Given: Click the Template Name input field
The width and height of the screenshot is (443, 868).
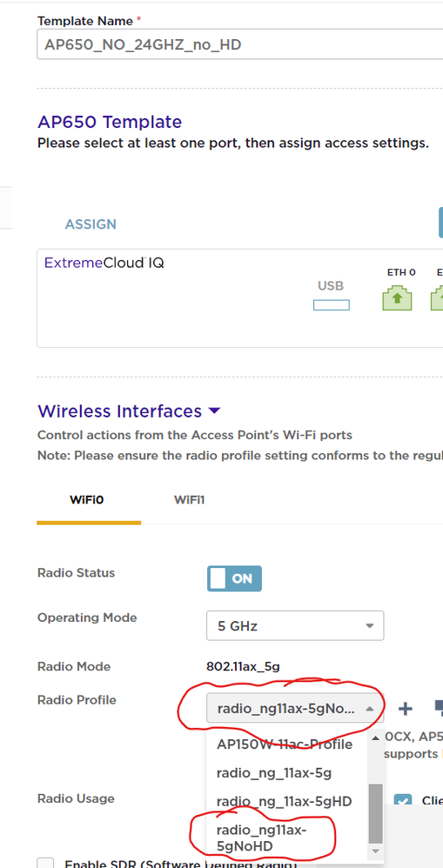Looking at the screenshot, I should (x=239, y=44).
